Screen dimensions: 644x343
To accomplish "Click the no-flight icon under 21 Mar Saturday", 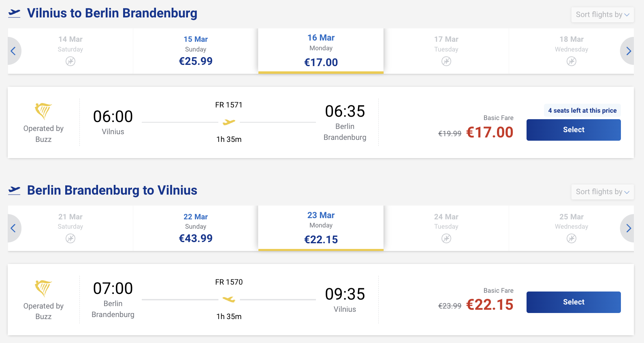I will coord(70,238).
